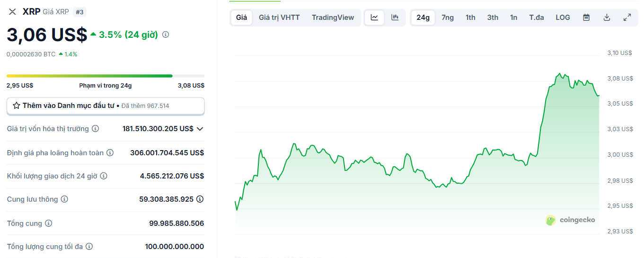
Task: Click the 3,10 US$ chart axis label
Action: pyautogui.click(x=620, y=53)
